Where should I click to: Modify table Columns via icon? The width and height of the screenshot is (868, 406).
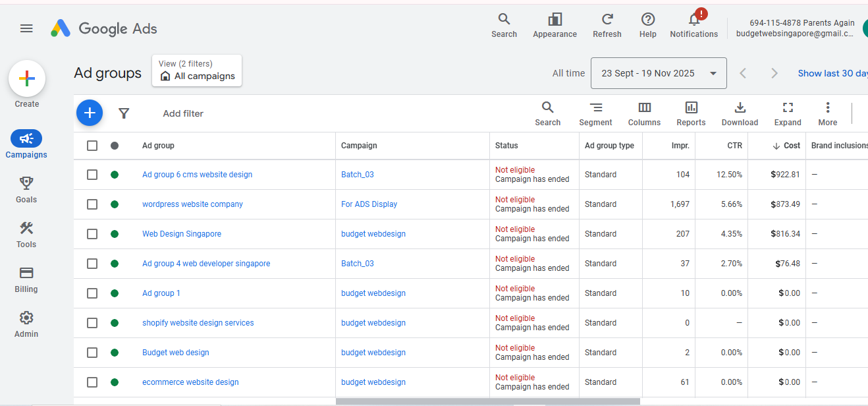(x=644, y=108)
